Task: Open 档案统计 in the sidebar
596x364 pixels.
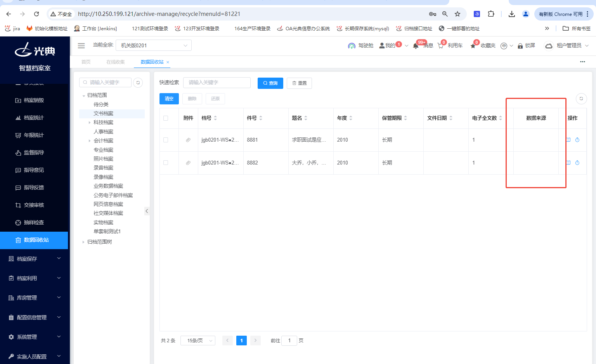Action: click(34, 118)
